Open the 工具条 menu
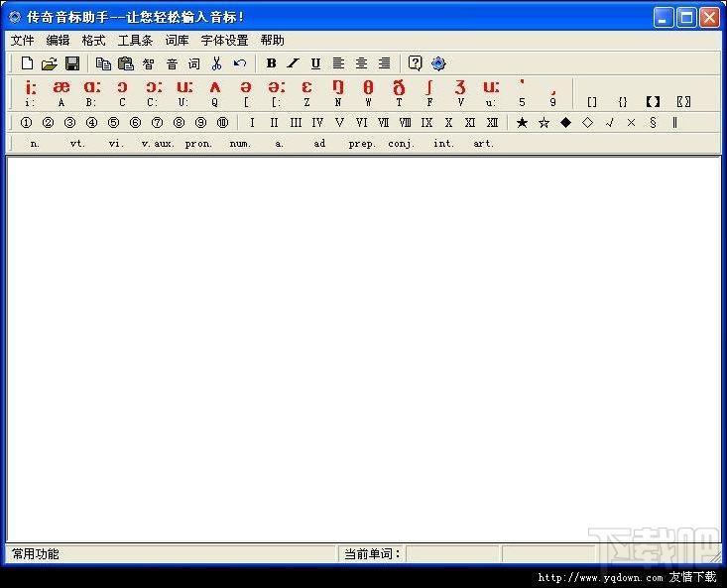 [136, 41]
